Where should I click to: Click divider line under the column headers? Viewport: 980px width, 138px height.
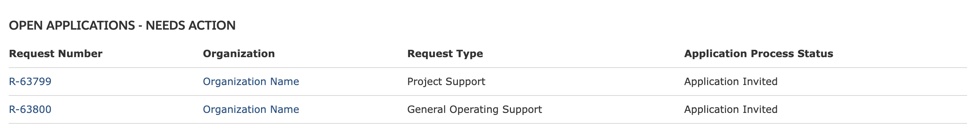[488, 68]
